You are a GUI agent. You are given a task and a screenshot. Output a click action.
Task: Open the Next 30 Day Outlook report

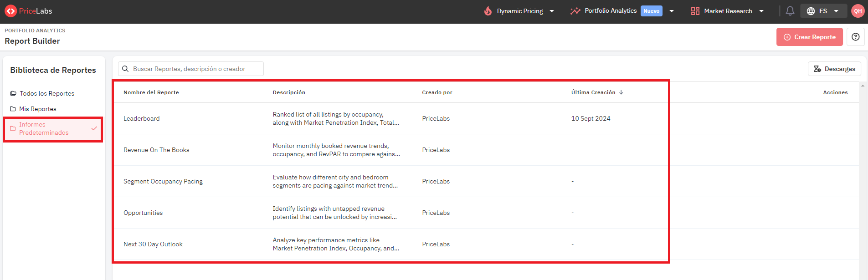coord(153,244)
